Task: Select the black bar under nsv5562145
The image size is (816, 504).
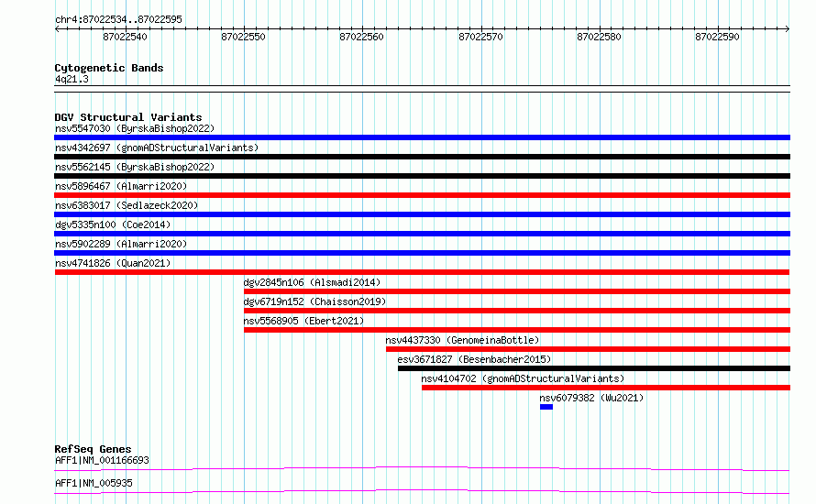Action: [x=422, y=176]
